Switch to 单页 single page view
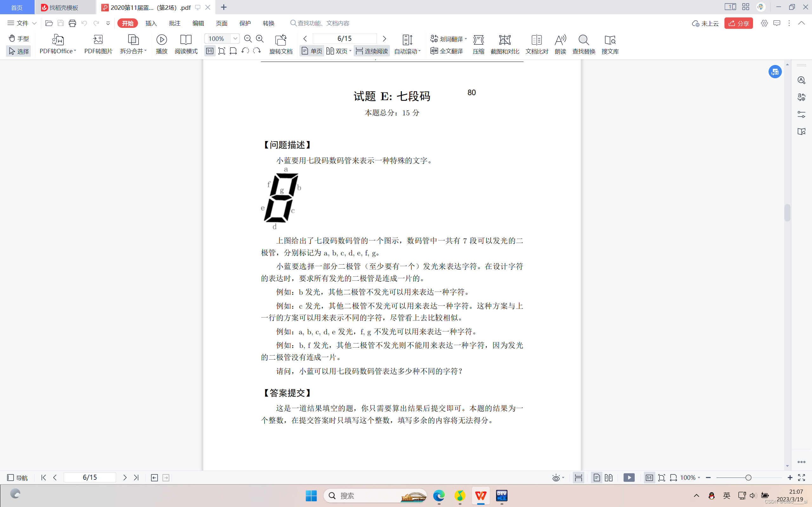Screen dimensions: 812x507 point(312,51)
